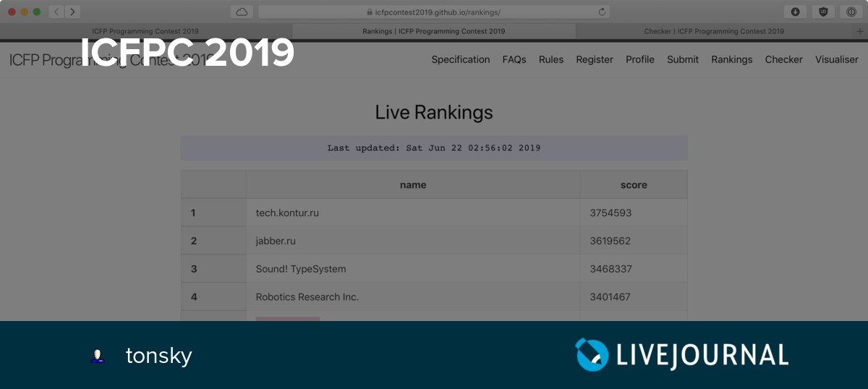Open the Rules nav link
This screenshot has width=868, height=389.
[x=551, y=59]
